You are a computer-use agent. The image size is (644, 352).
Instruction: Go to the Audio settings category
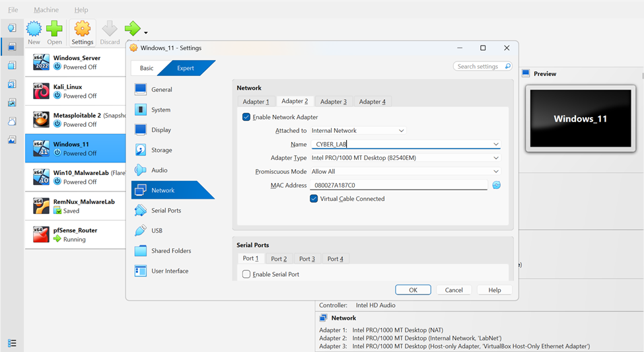tap(173, 170)
